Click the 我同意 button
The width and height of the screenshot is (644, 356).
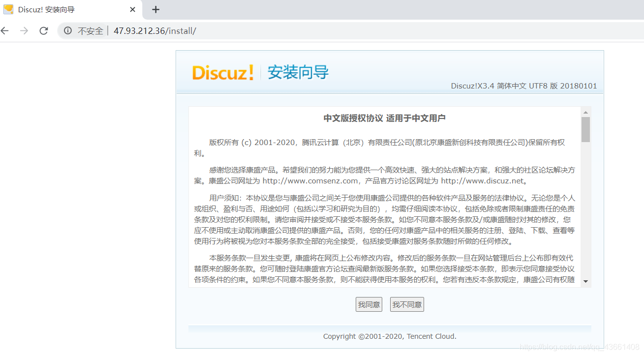[x=369, y=304]
